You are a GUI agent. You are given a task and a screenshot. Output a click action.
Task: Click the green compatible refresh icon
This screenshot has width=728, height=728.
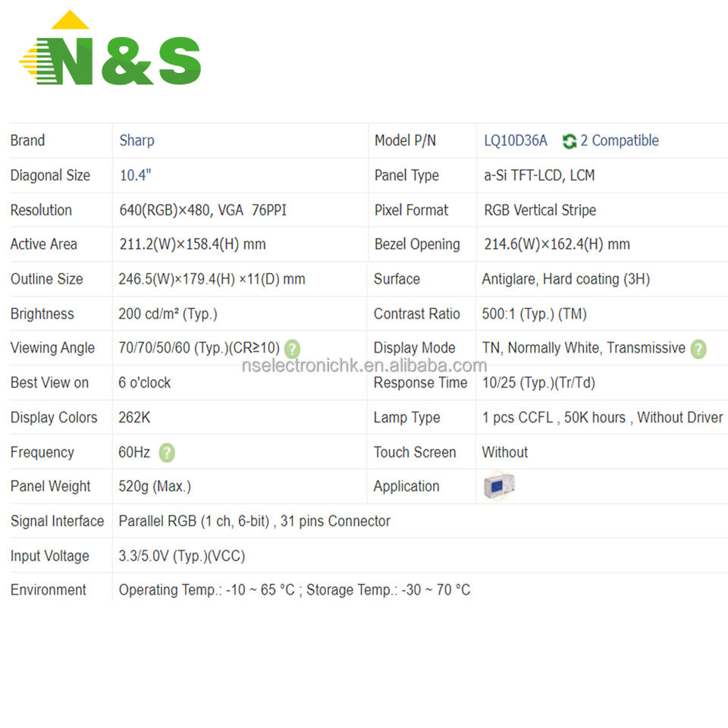pyautogui.click(x=570, y=141)
